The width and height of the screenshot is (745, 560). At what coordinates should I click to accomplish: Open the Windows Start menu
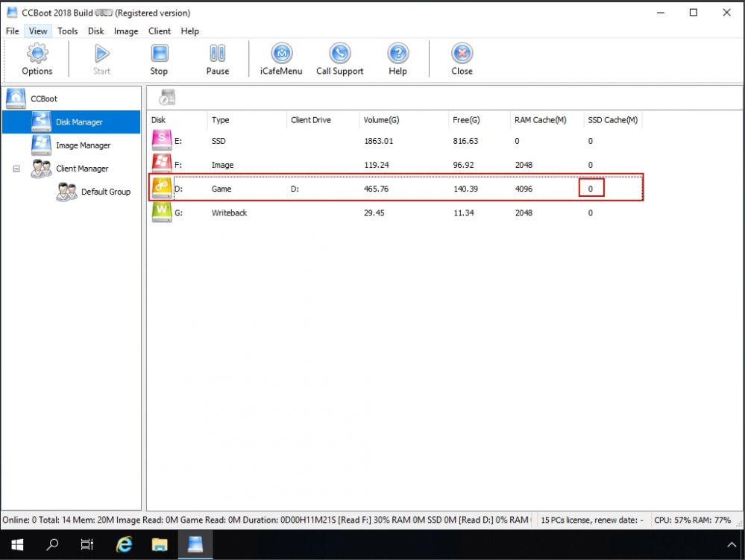17,545
